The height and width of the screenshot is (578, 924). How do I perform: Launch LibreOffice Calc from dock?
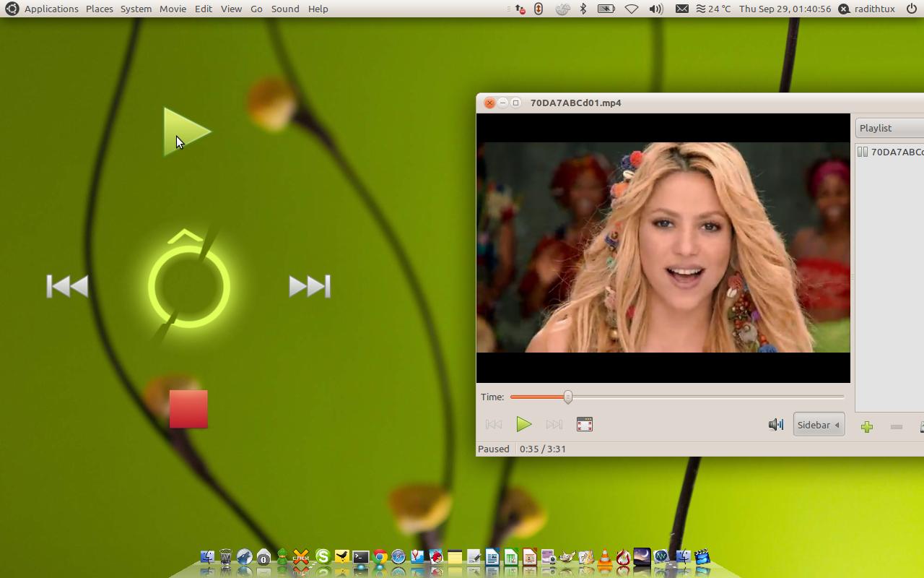(510, 557)
